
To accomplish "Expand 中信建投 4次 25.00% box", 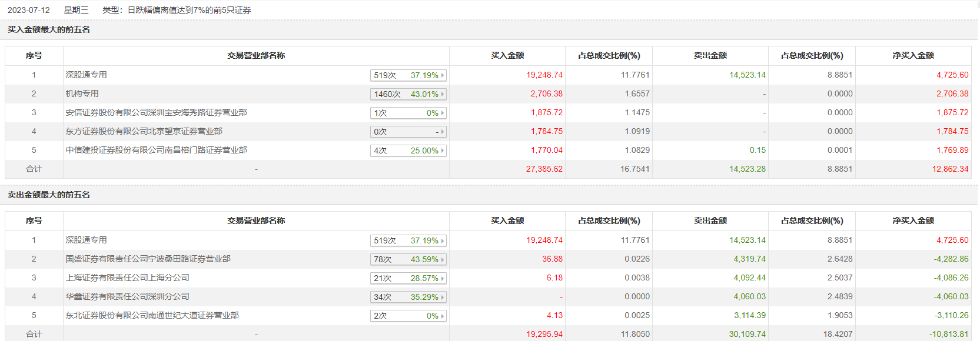I will [x=408, y=151].
